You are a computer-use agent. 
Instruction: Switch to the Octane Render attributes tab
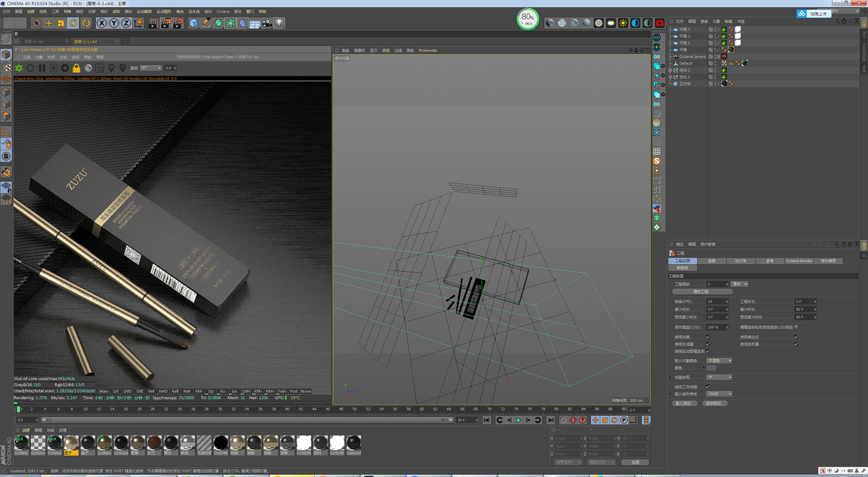(799, 261)
